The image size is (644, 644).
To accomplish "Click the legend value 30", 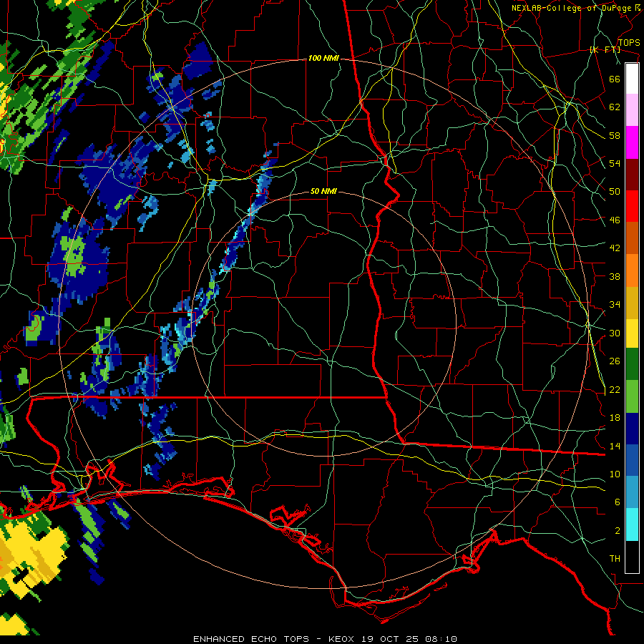I will point(615,333).
